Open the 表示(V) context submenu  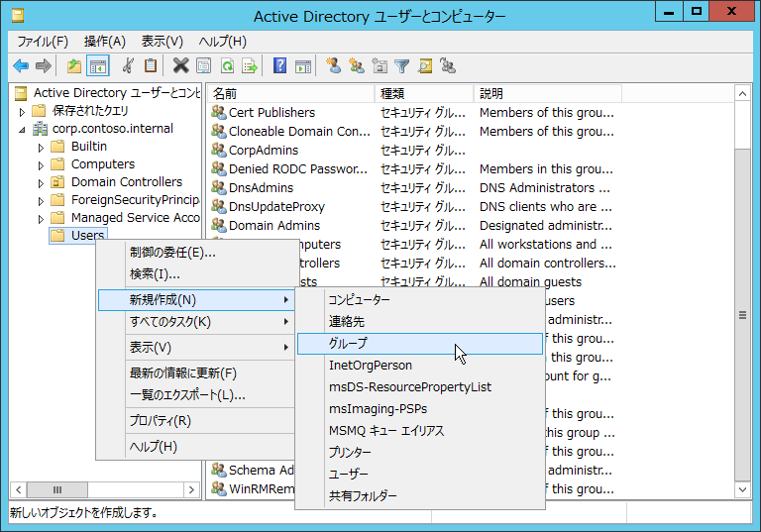pyautogui.click(x=196, y=348)
